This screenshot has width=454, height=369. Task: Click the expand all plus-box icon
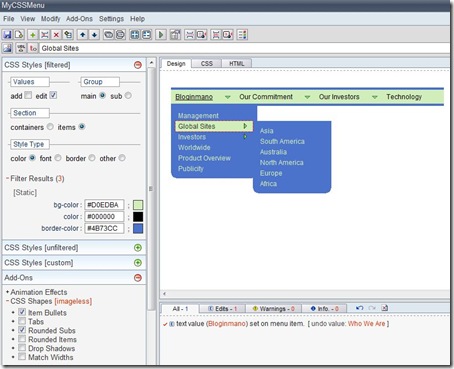(135, 35)
